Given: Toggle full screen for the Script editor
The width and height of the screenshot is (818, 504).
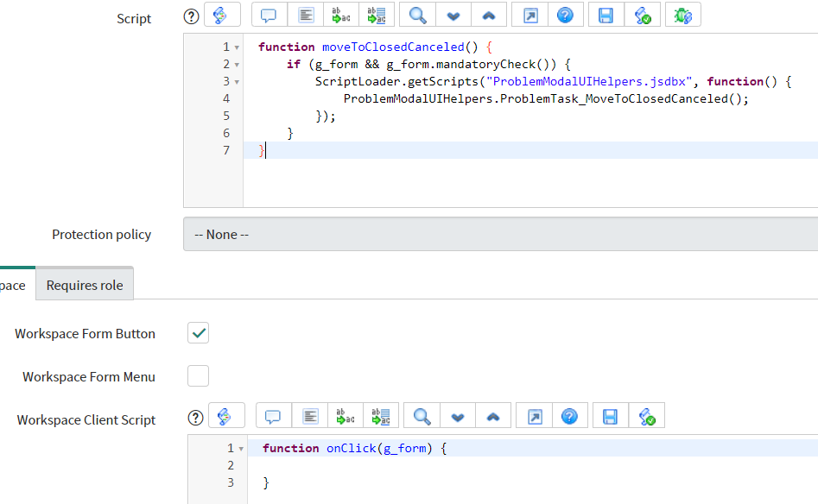Looking at the screenshot, I should click(530, 16).
